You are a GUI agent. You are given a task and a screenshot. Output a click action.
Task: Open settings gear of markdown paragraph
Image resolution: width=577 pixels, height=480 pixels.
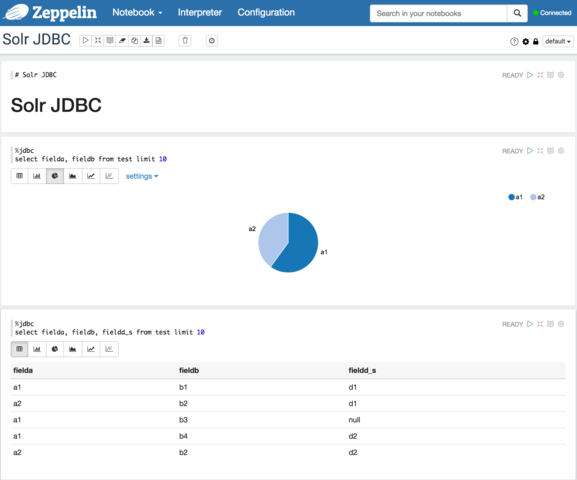(561, 75)
